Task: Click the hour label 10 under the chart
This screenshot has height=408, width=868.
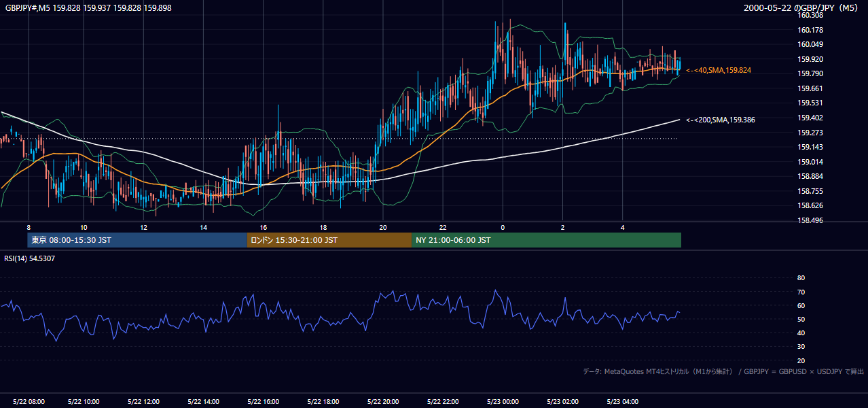Action: (x=83, y=227)
